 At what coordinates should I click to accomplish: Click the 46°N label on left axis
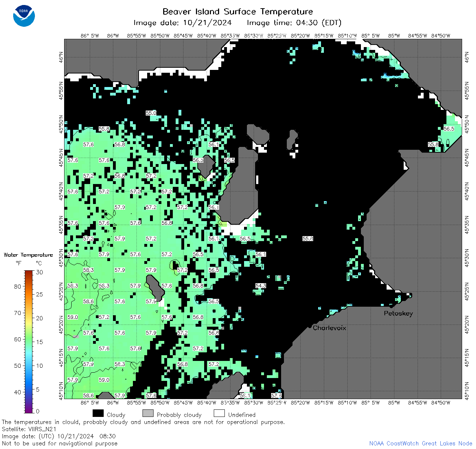click(x=61, y=57)
